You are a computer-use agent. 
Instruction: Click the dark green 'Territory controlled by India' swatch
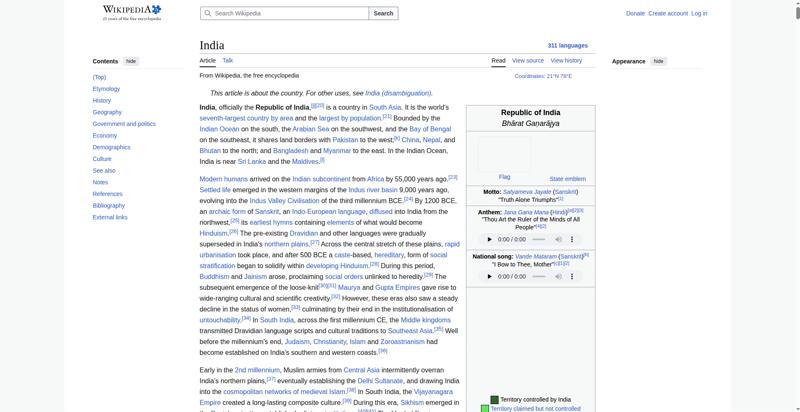click(494, 400)
